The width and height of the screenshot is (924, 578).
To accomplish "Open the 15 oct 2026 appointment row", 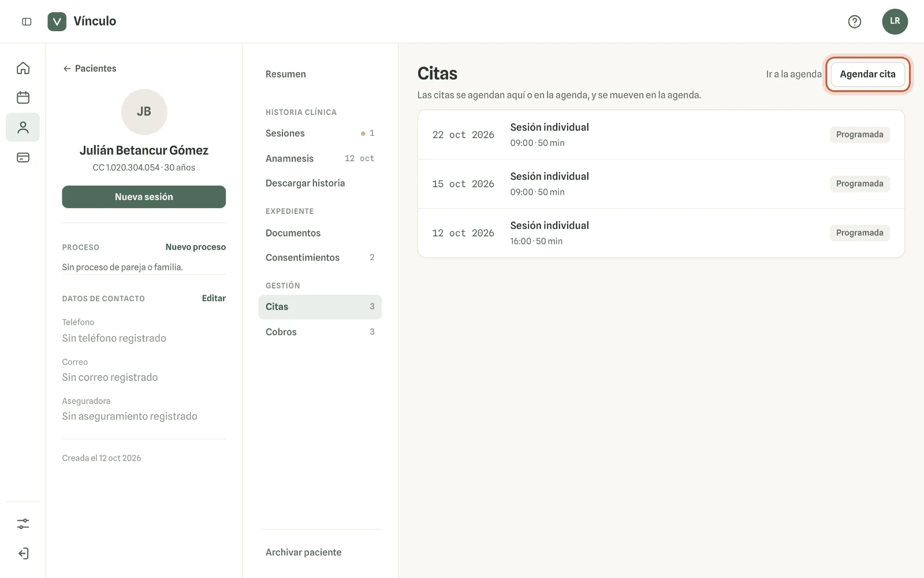I will (661, 184).
